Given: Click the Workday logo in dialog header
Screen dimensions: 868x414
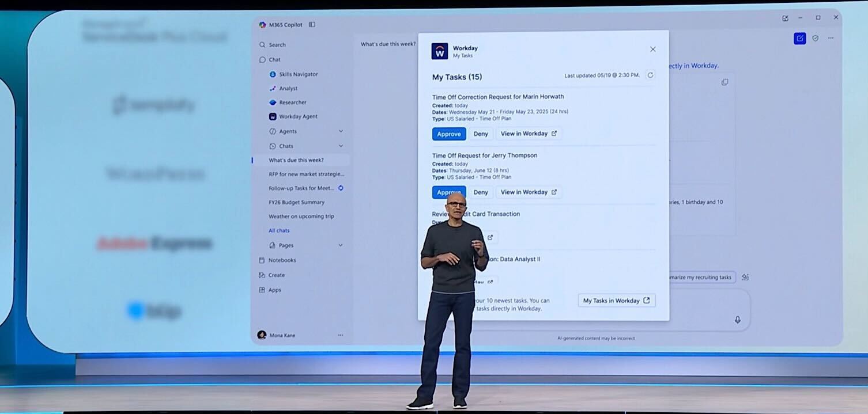Looking at the screenshot, I should (x=440, y=51).
